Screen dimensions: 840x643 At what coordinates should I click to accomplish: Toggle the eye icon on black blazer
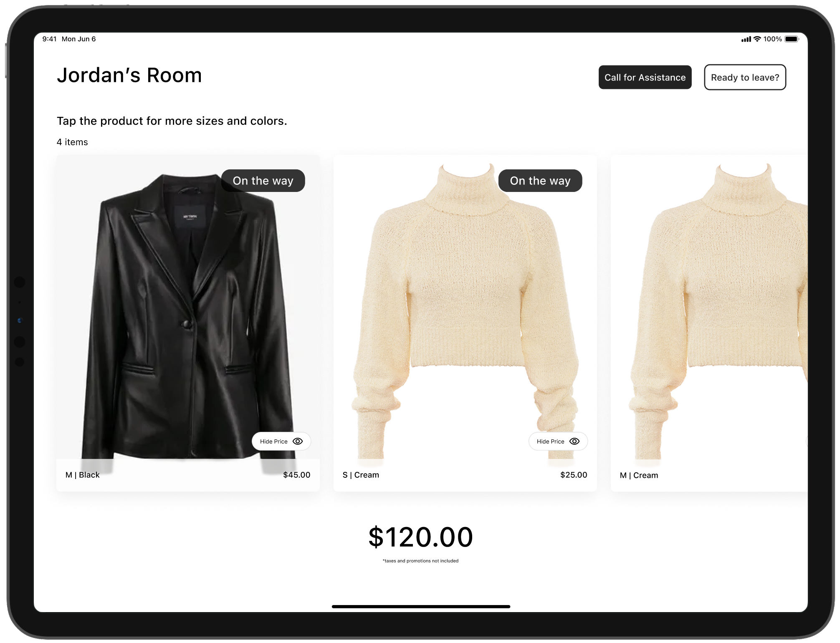298,441
